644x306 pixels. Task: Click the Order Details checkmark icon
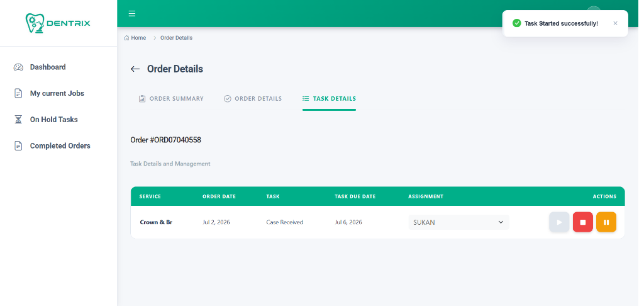[x=228, y=99]
